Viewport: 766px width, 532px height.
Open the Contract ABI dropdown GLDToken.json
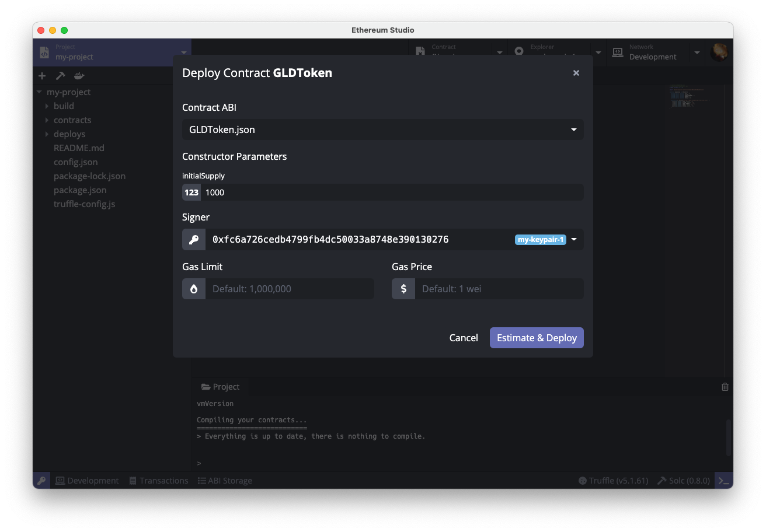pos(383,129)
